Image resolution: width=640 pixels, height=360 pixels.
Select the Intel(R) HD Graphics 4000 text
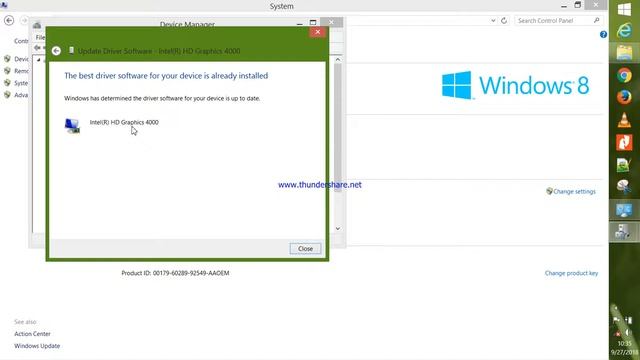point(124,122)
